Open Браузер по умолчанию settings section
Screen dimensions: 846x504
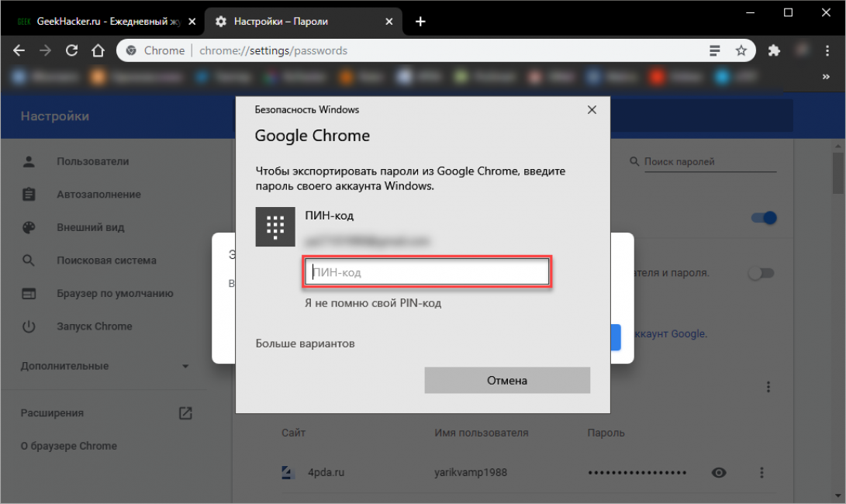click(x=115, y=294)
